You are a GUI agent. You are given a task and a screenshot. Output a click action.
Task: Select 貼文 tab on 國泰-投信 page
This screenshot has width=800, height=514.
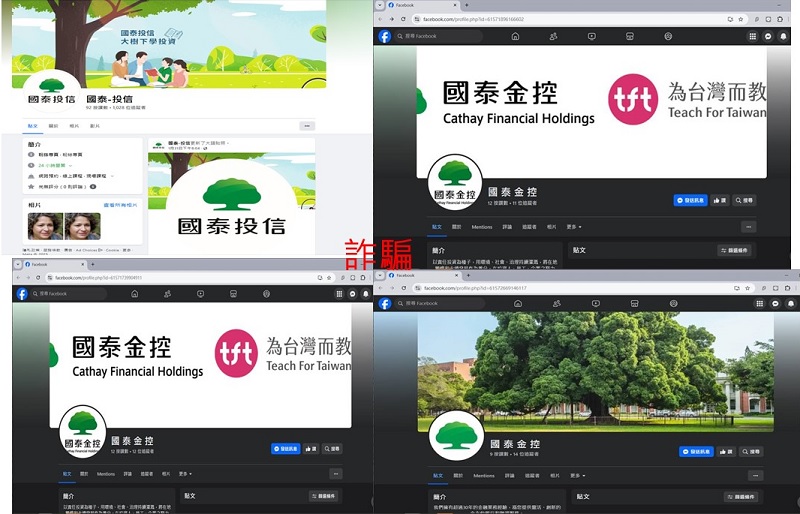click(x=33, y=126)
